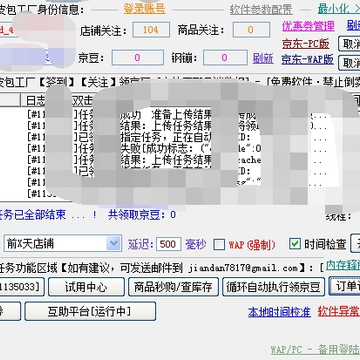This screenshot has height=360, width=360.
Task: Click the 商品秒购/查库存 button
Action: pyautogui.click(x=173, y=287)
